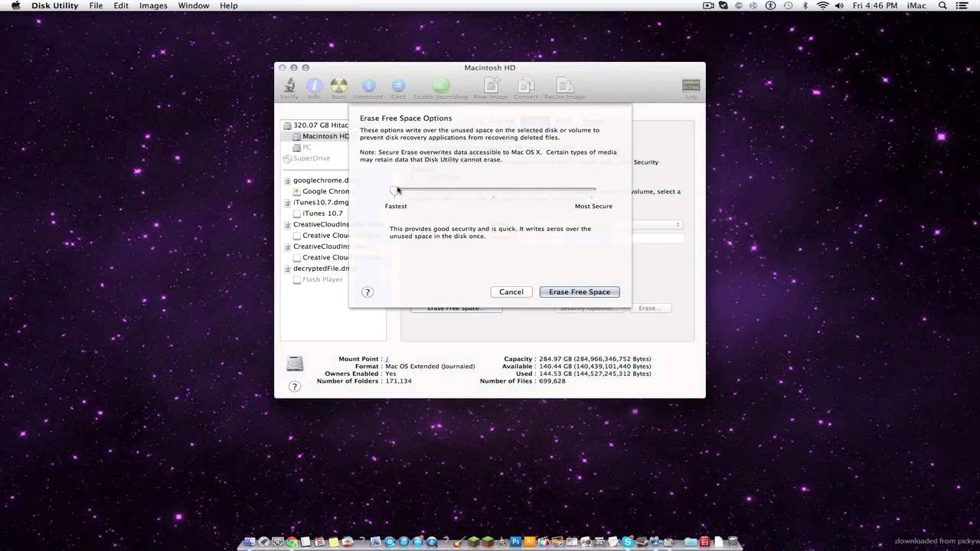980x551 pixels.
Task: Select the 320.07 GB Hitachi disk
Action: point(315,125)
